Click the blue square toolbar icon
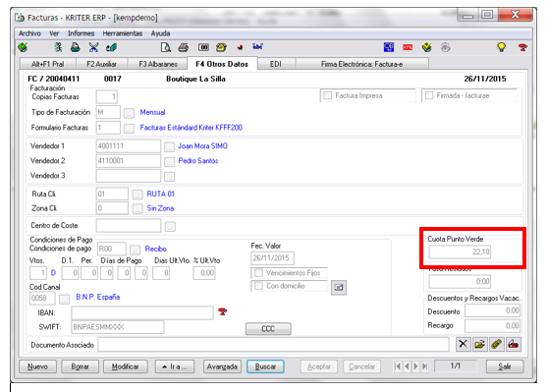Screen dimensions: 548x392 pos(389,47)
